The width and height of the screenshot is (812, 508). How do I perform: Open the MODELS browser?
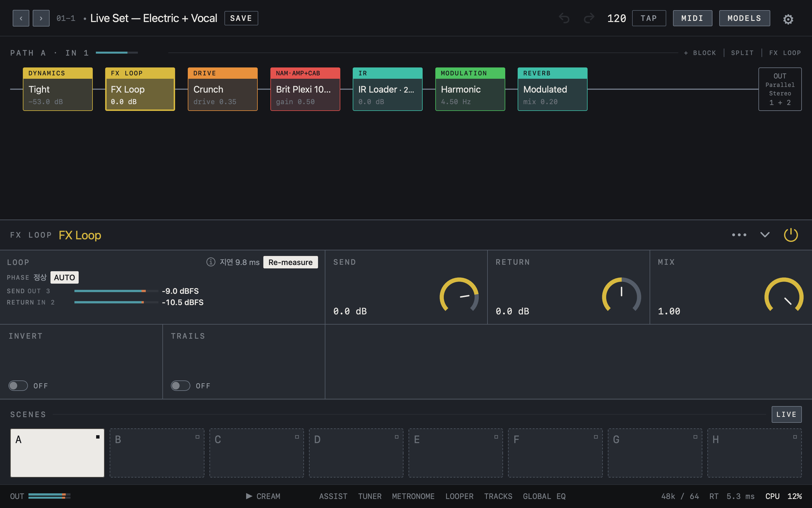(x=744, y=18)
